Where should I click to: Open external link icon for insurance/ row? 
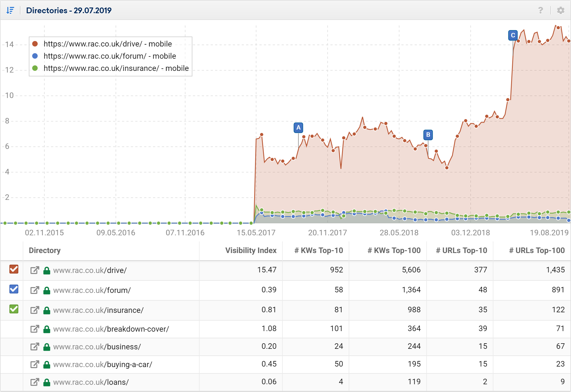35,310
